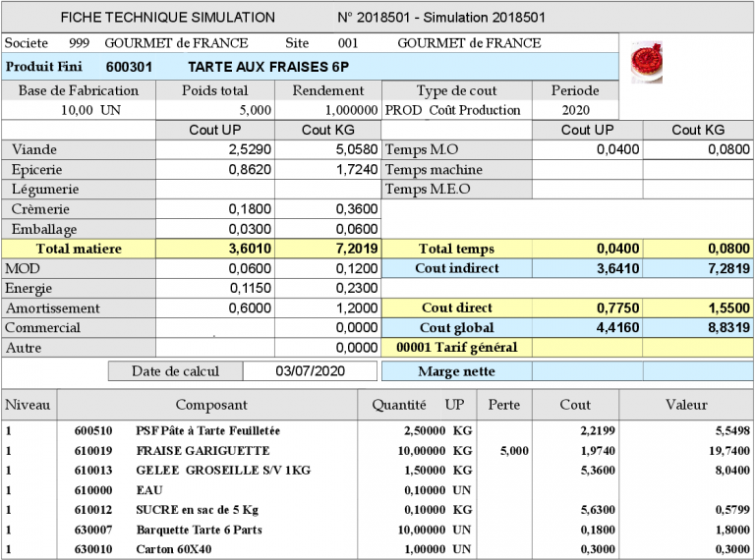The image size is (755, 560).
Task: Click the Perte value 5,000 cell
Action: [x=517, y=450]
